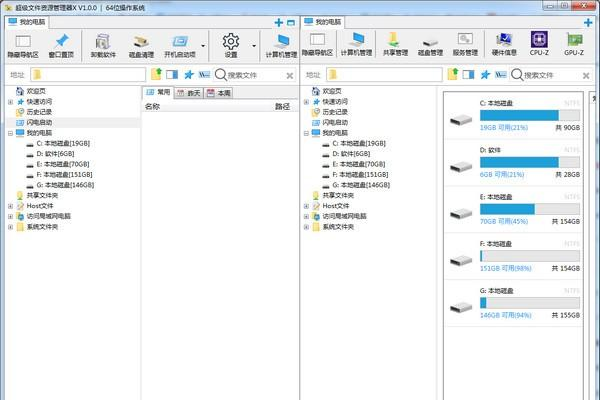Collapse 我的电脑 in left tree
Viewport: 600px width, 400px height.
click(x=11, y=133)
